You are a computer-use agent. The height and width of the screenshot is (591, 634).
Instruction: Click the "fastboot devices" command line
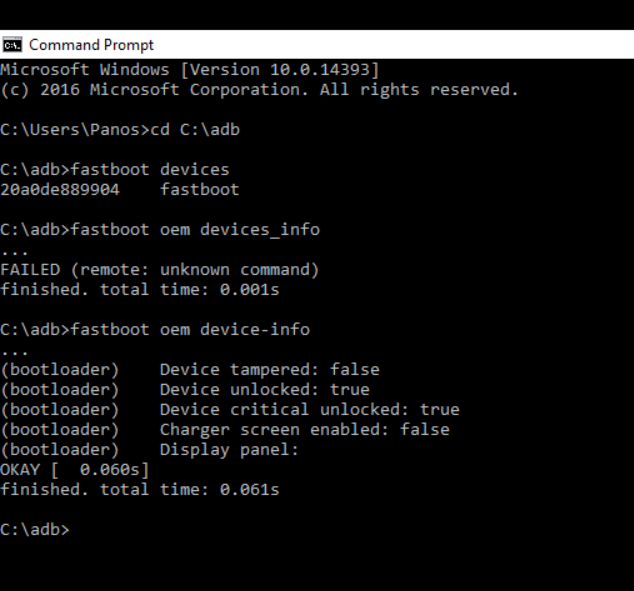point(114,170)
